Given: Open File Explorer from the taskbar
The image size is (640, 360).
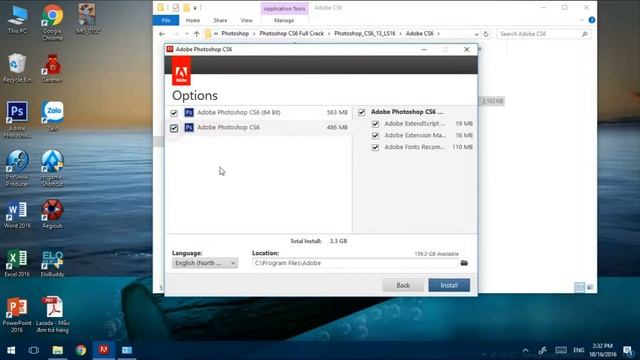Looking at the screenshot, I should pos(58,350).
